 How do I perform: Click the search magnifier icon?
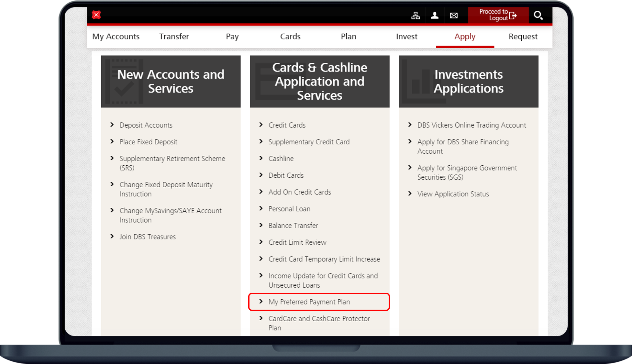point(539,15)
